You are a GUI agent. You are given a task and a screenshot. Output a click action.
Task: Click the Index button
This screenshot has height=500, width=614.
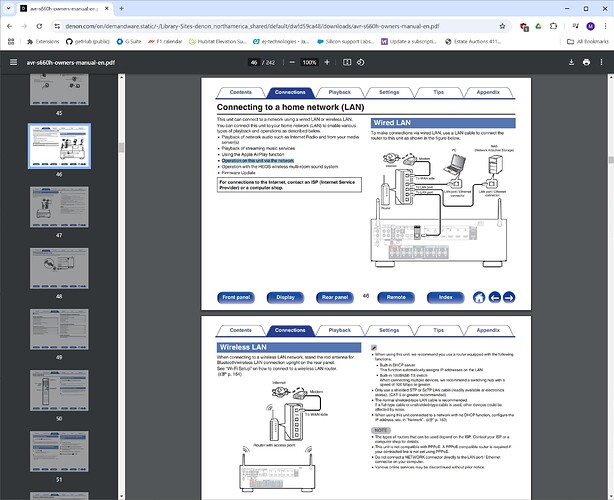click(x=446, y=298)
